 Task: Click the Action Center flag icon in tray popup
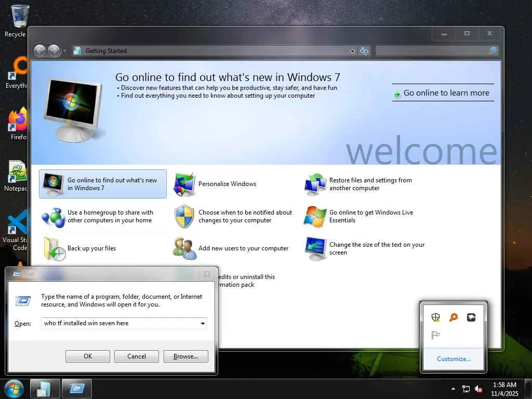click(436, 335)
